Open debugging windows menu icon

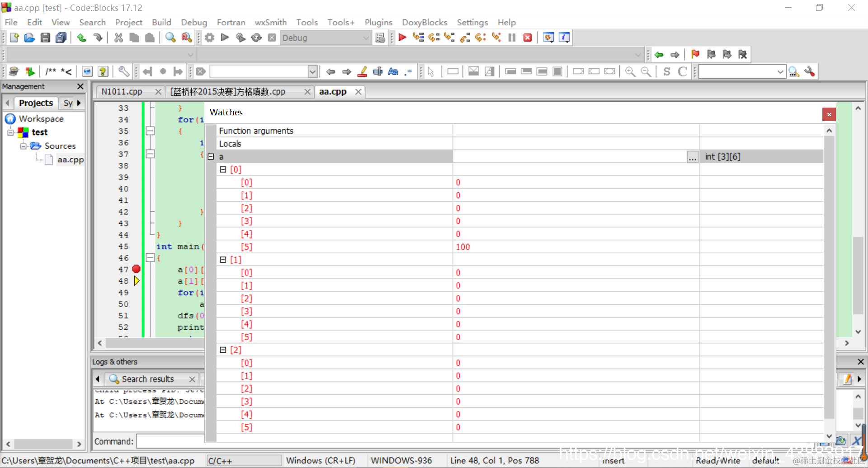click(548, 38)
